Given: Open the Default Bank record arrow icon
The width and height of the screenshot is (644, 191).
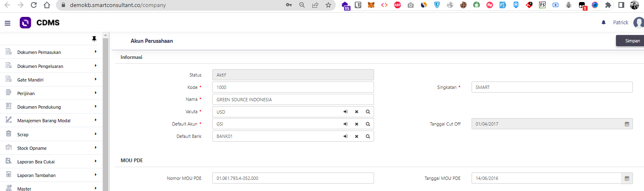Looking at the screenshot, I should (x=346, y=136).
